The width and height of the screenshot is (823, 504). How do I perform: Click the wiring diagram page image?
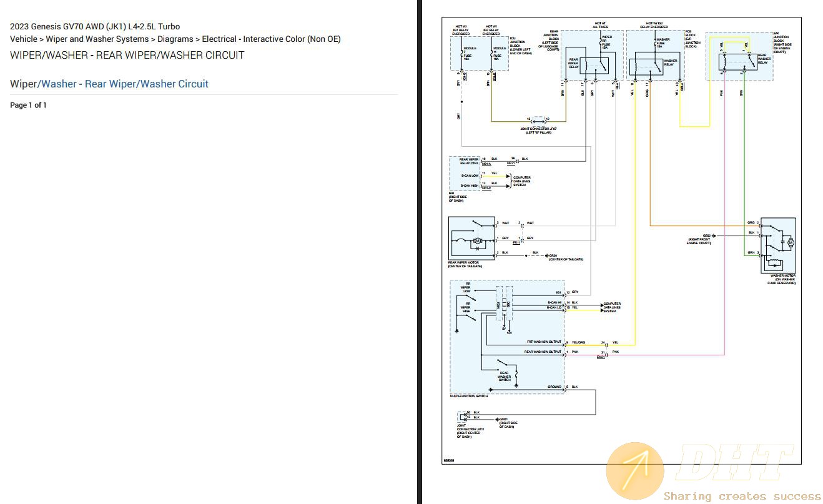click(622, 241)
